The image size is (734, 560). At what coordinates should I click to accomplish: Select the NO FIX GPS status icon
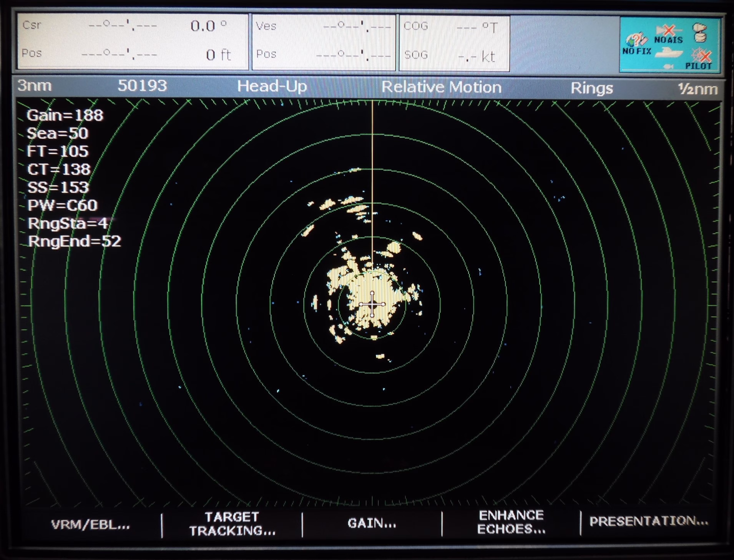pyautogui.click(x=637, y=45)
